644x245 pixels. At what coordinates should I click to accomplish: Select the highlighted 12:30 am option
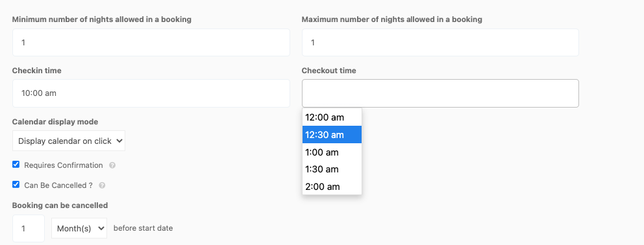coord(332,135)
